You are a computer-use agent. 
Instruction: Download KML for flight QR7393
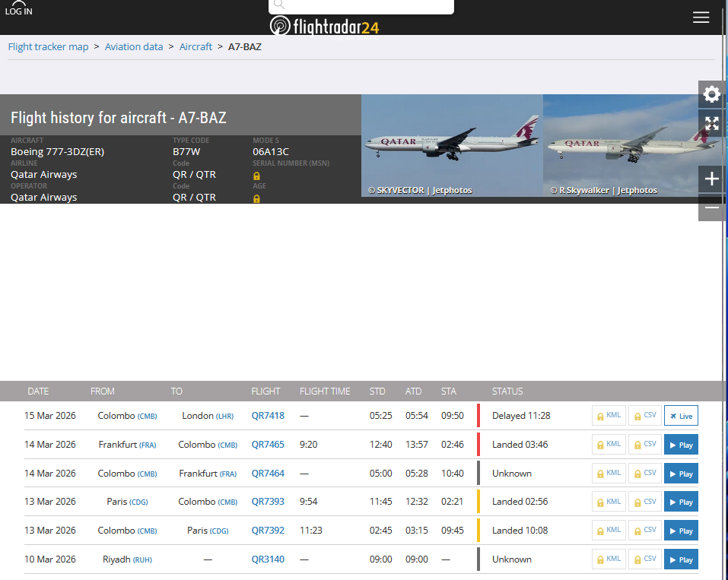(609, 502)
